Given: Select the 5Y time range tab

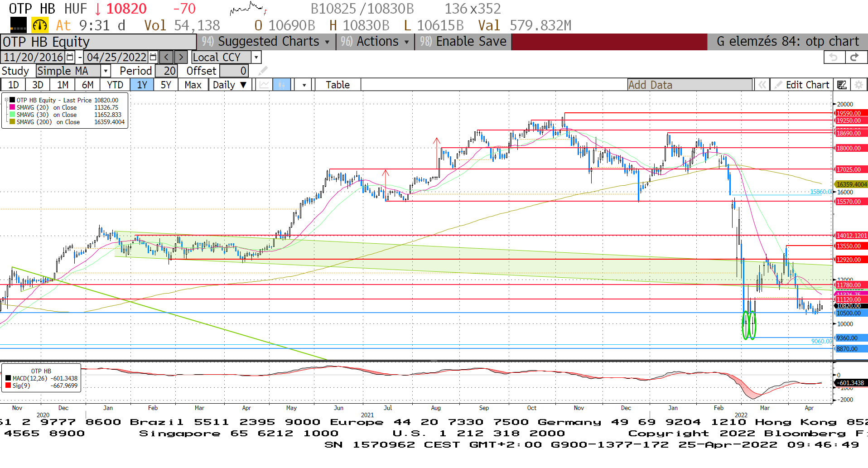Looking at the screenshot, I should click(166, 85).
